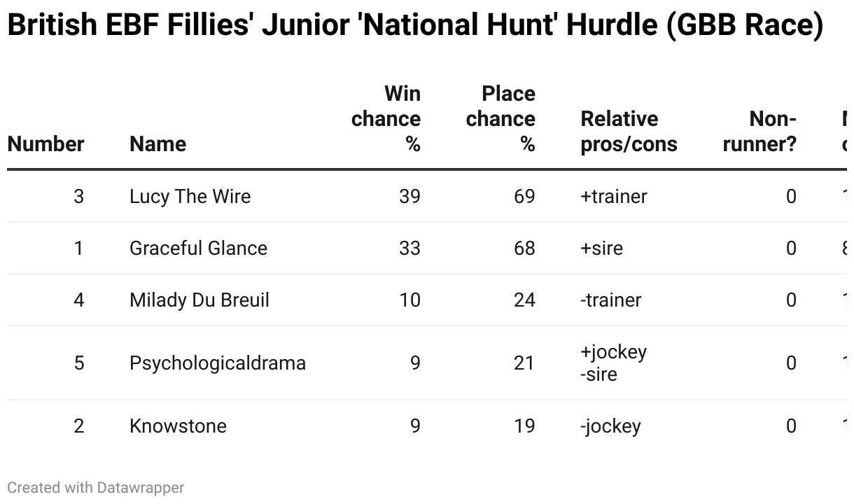This screenshot has height=504, width=854.
Task: Select the Lucy The Wire row name
Action: click(x=190, y=197)
